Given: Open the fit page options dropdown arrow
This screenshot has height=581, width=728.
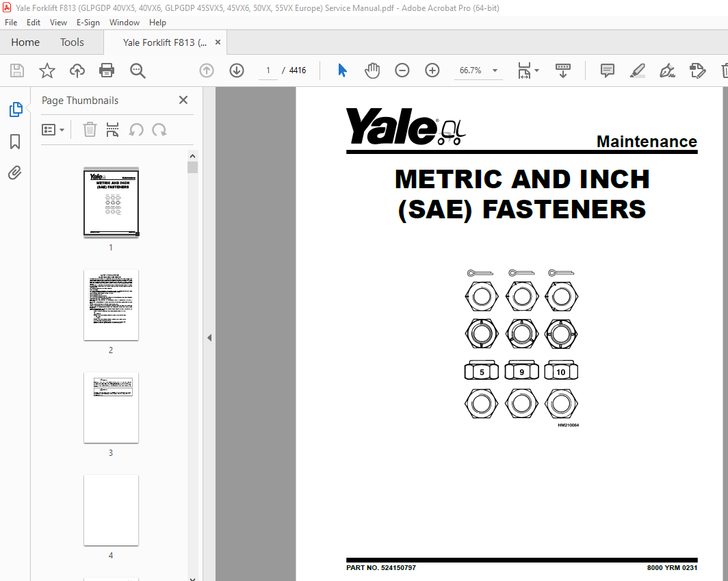Looking at the screenshot, I should point(536,70).
